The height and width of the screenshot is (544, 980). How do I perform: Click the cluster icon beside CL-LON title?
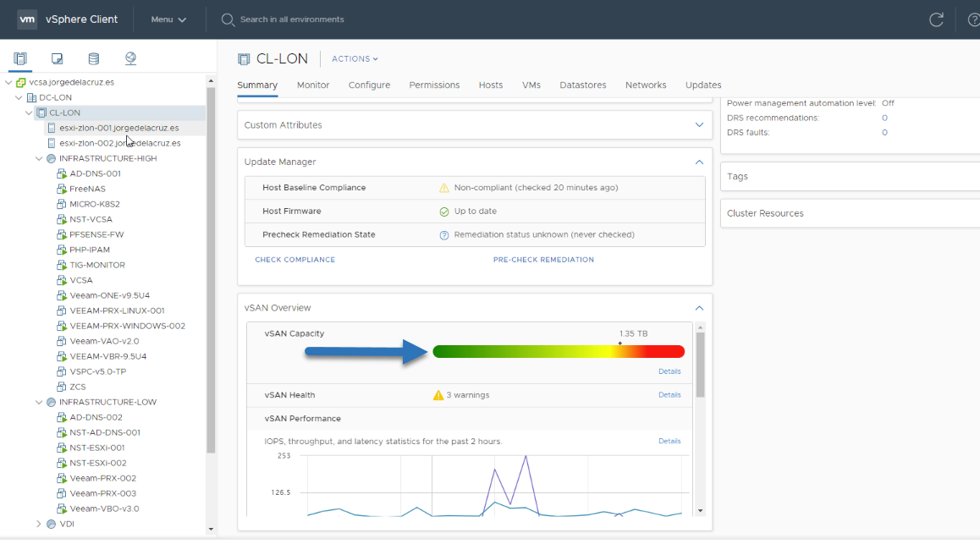coord(244,58)
